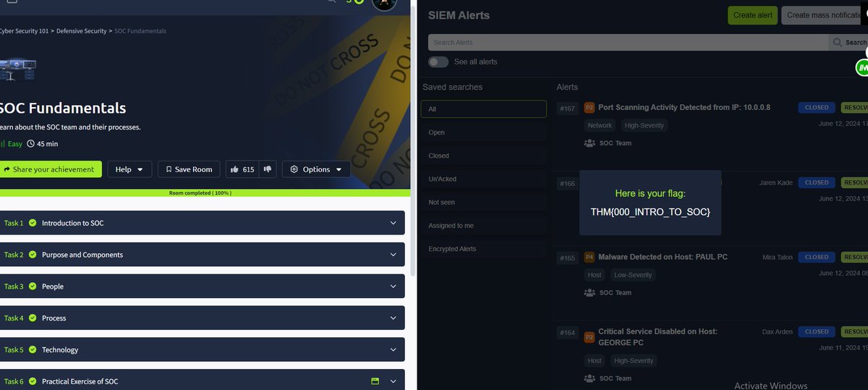Click the Task 5 completed checkmark icon
Viewport: 868px width, 390px height.
coord(33,350)
